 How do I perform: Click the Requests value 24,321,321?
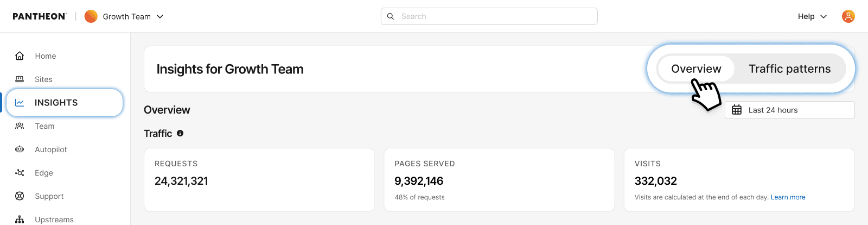pyautogui.click(x=181, y=181)
